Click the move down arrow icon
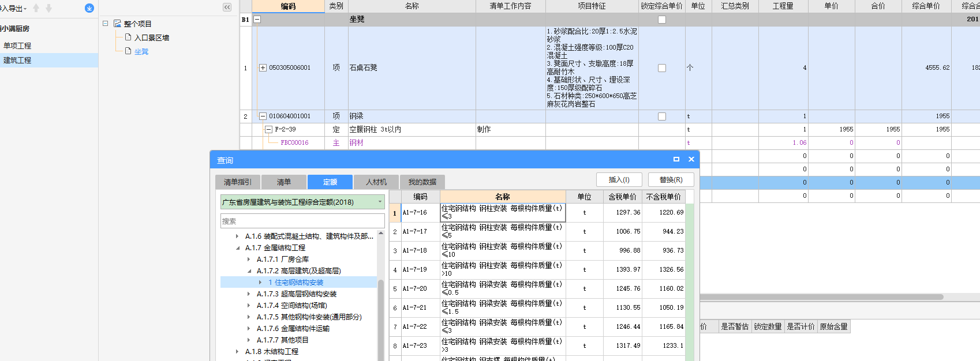The image size is (980, 361). pos(48,8)
